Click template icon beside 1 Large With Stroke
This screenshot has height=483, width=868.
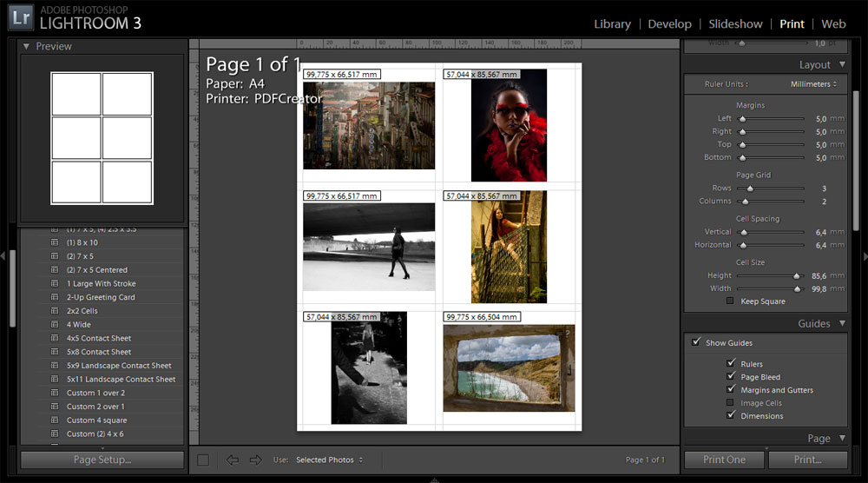click(x=55, y=283)
